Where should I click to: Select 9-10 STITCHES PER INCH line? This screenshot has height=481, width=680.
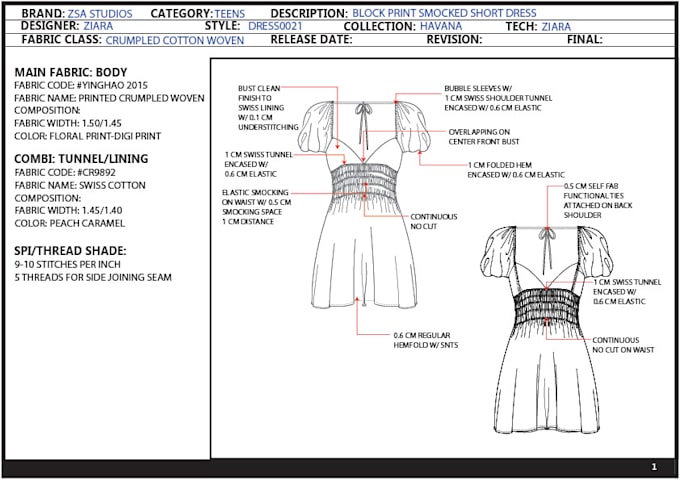pyautogui.click(x=67, y=265)
